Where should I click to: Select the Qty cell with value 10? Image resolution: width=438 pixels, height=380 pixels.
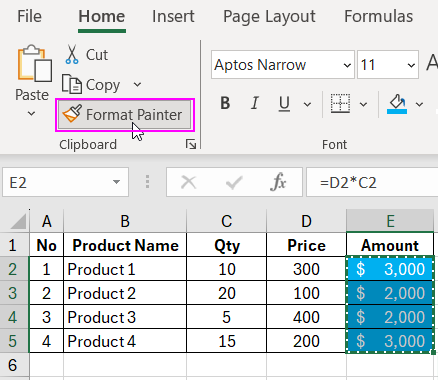(227, 269)
